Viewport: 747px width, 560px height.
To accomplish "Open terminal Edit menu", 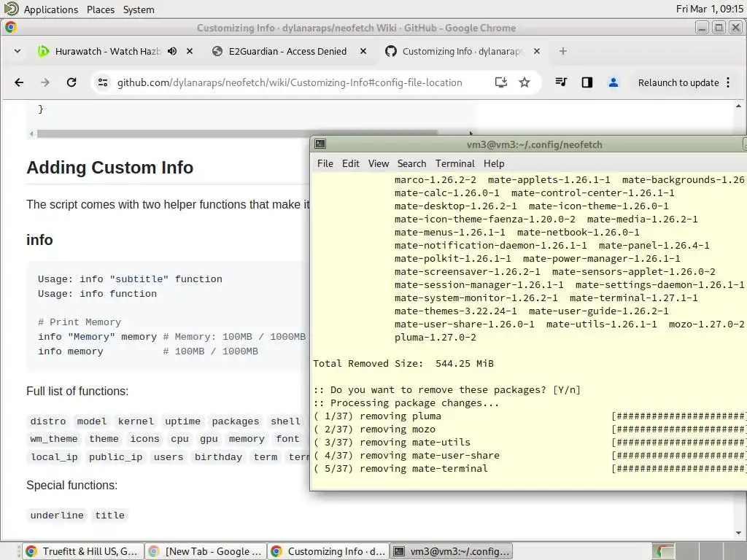I will coord(351,163).
